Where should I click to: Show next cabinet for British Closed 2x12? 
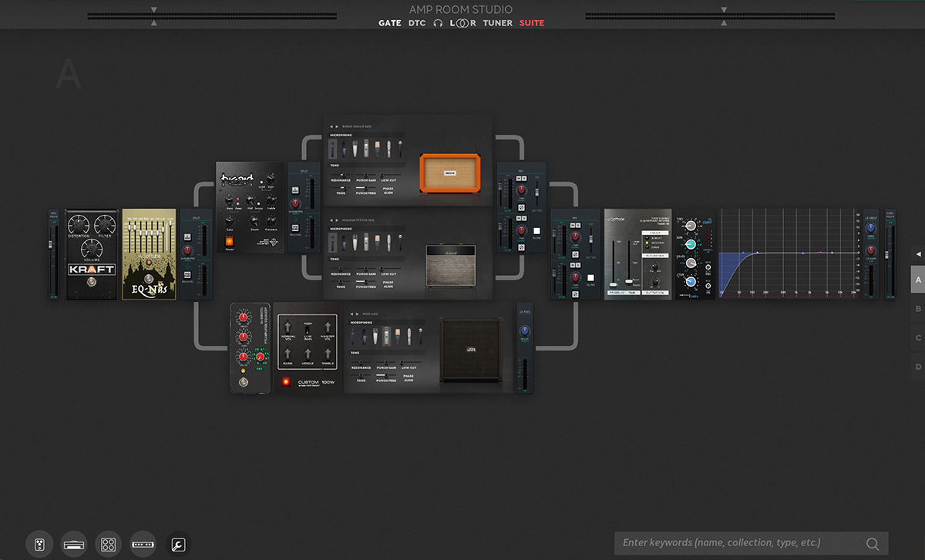[x=338, y=126]
